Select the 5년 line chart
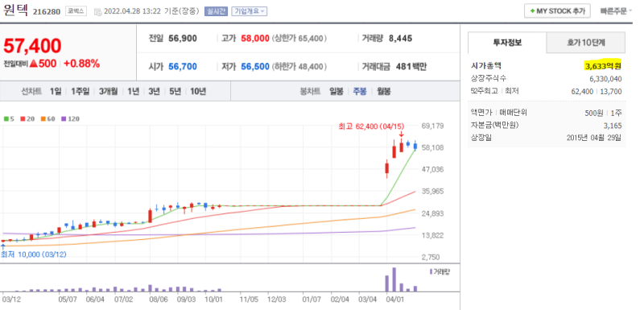The image size is (644, 310). [x=175, y=91]
